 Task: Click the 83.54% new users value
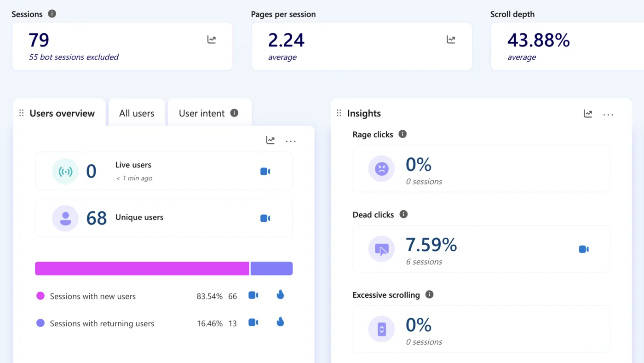(x=210, y=296)
